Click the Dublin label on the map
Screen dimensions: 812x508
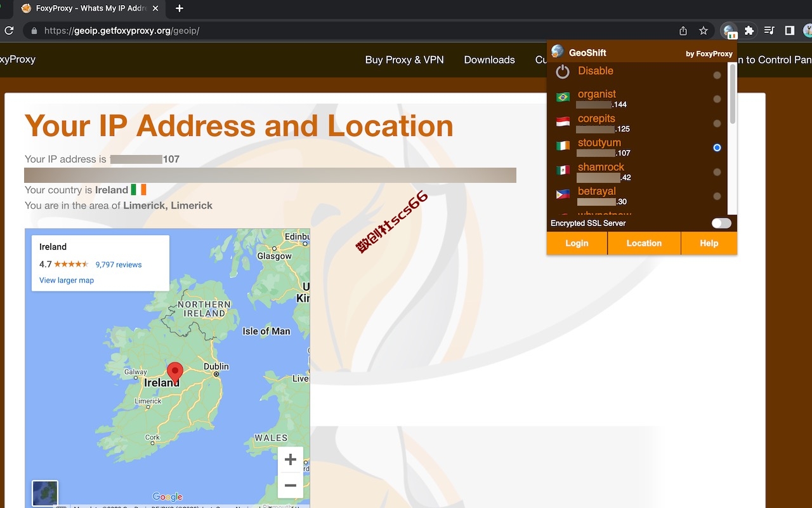(x=216, y=366)
